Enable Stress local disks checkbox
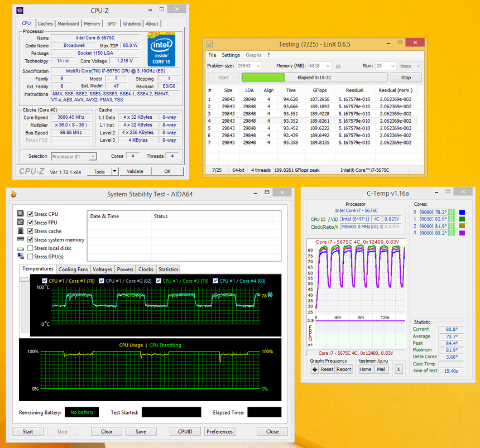Screen dimensions: 480x448 point(30,248)
